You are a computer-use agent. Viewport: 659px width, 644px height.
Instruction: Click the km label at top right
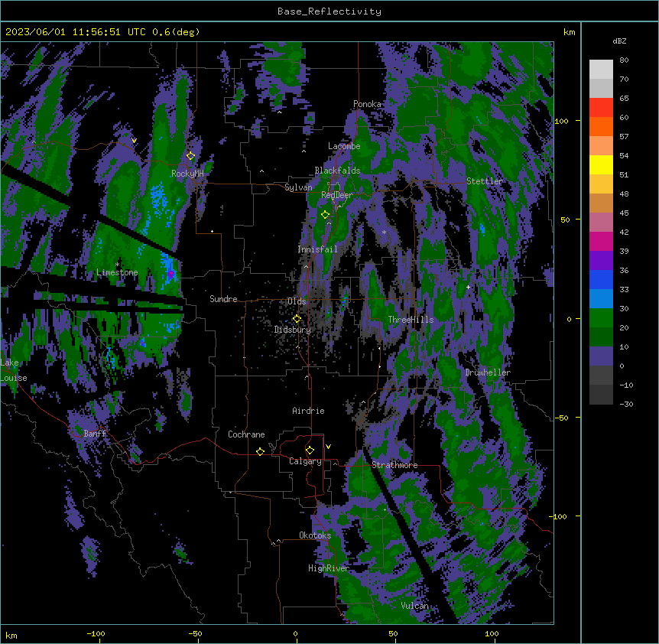[x=570, y=32]
